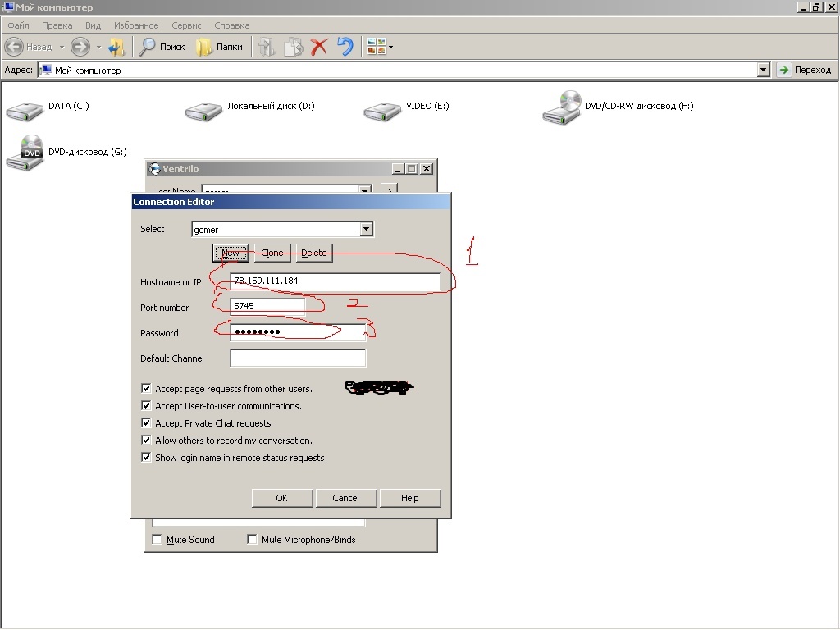840x630 pixels.
Task: Click the Help button in Connection Editor
Action: (410, 498)
